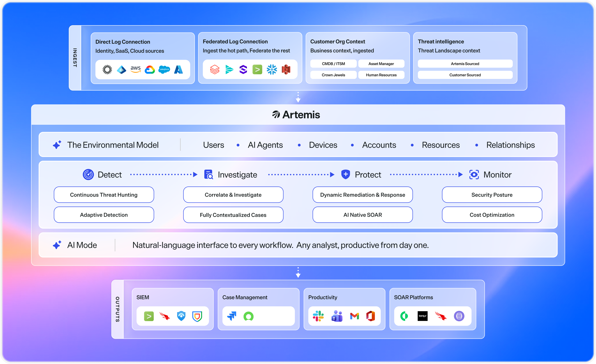Select the blue Snowflake logo
This screenshot has height=364, width=596.
coord(272,70)
